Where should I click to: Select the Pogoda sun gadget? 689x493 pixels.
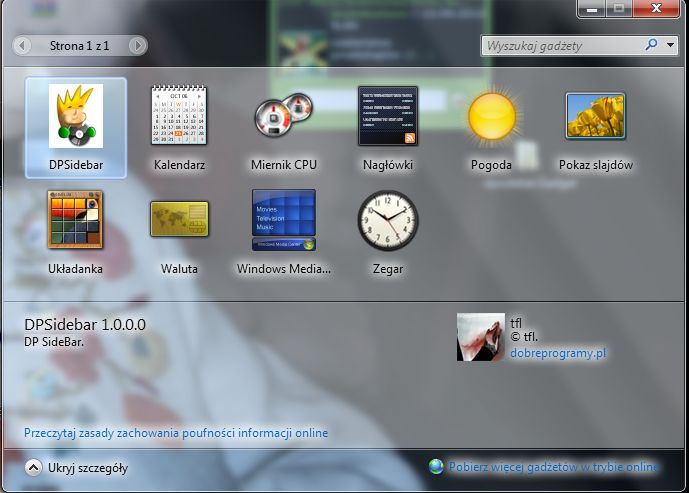pyautogui.click(x=492, y=116)
